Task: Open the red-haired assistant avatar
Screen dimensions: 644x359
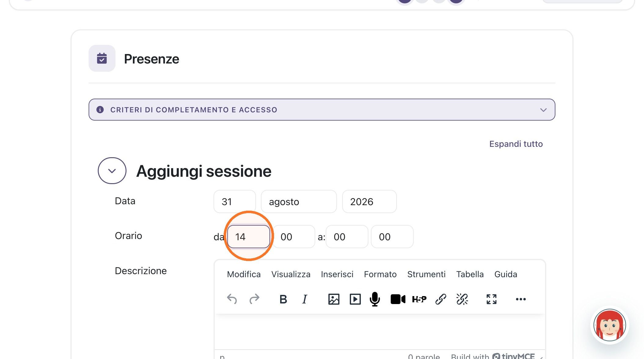Action: 609,325
